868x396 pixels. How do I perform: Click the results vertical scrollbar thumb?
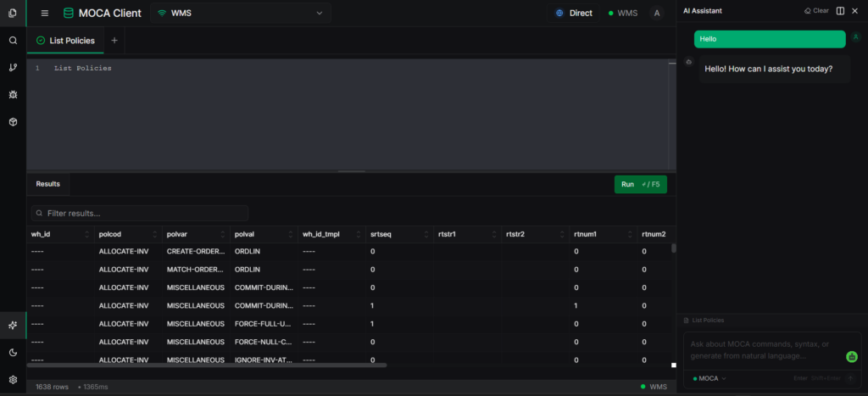pyautogui.click(x=674, y=248)
